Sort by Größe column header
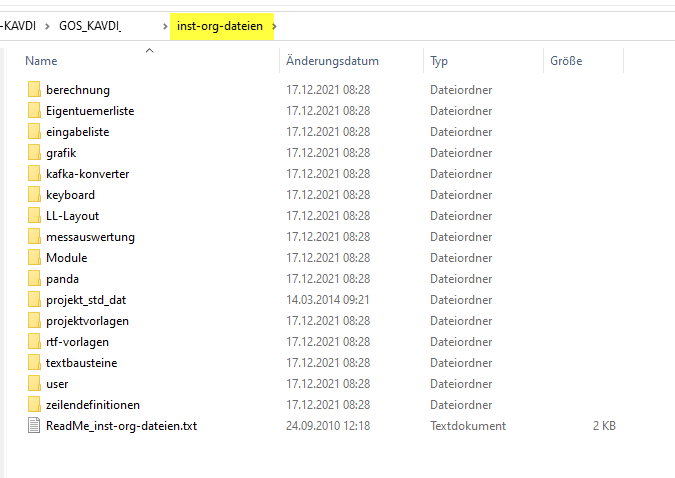The width and height of the screenshot is (675, 478). coord(566,61)
